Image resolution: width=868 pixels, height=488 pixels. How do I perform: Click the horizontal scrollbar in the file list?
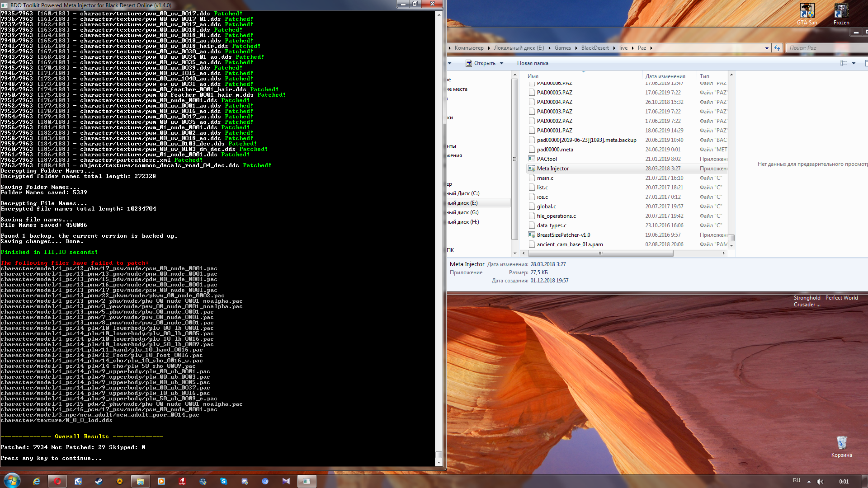point(601,253)
